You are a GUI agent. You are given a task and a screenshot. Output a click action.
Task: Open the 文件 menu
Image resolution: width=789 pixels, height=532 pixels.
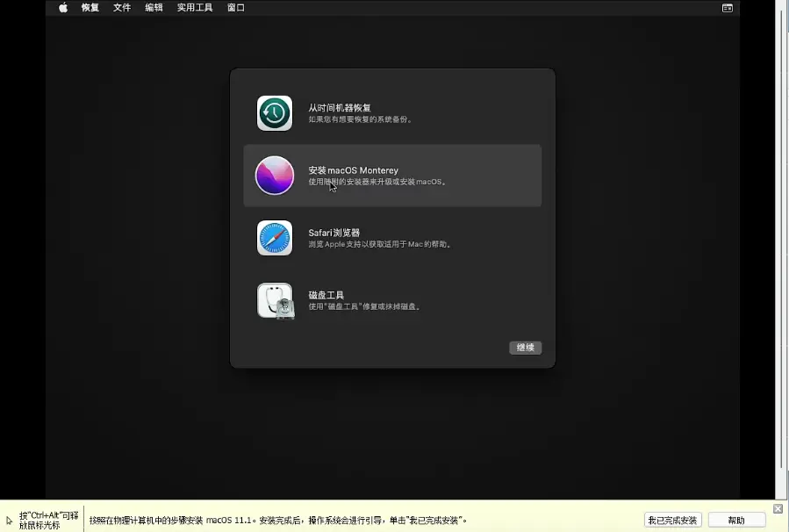pos(122,8)
